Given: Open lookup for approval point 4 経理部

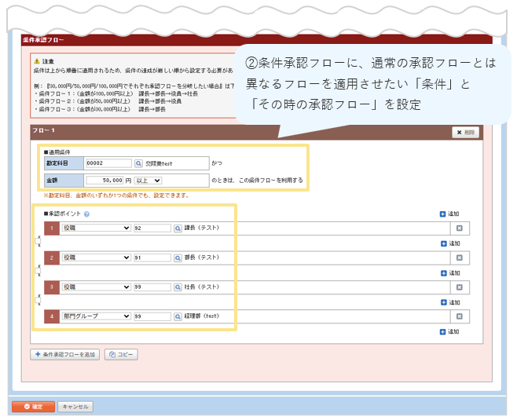Looking at the screenshot, I should pyautogui.click(x=178, y=316).
